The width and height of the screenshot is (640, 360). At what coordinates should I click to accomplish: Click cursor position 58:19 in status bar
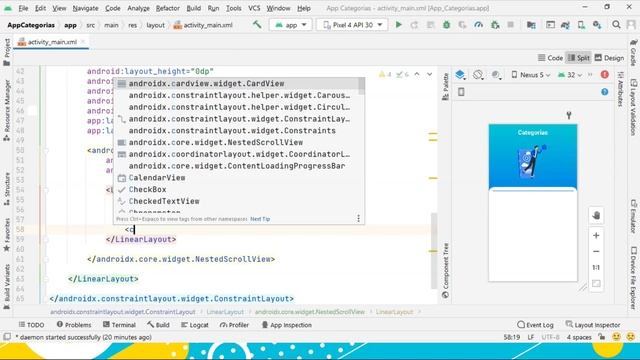click(511, 337)
